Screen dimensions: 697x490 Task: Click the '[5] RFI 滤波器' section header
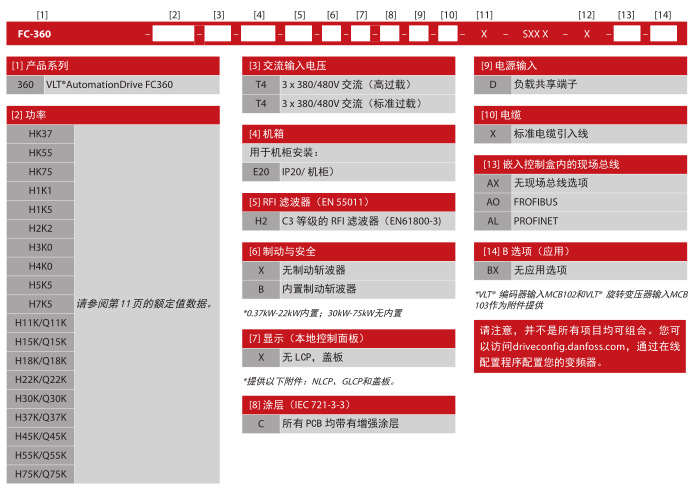pyautogui.click(x=348, y=202)
